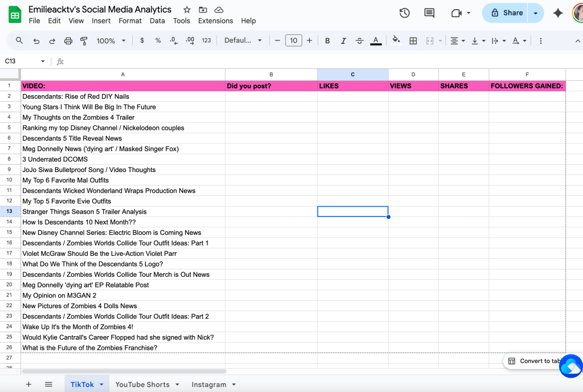Click the undo arrow
This screenshot has width=583, height=392.
[x=36, y=40]
